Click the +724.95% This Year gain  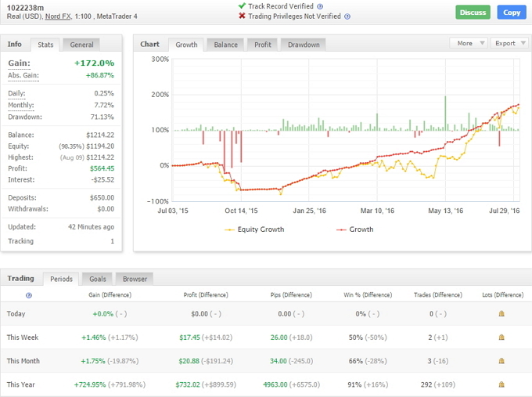90,384
